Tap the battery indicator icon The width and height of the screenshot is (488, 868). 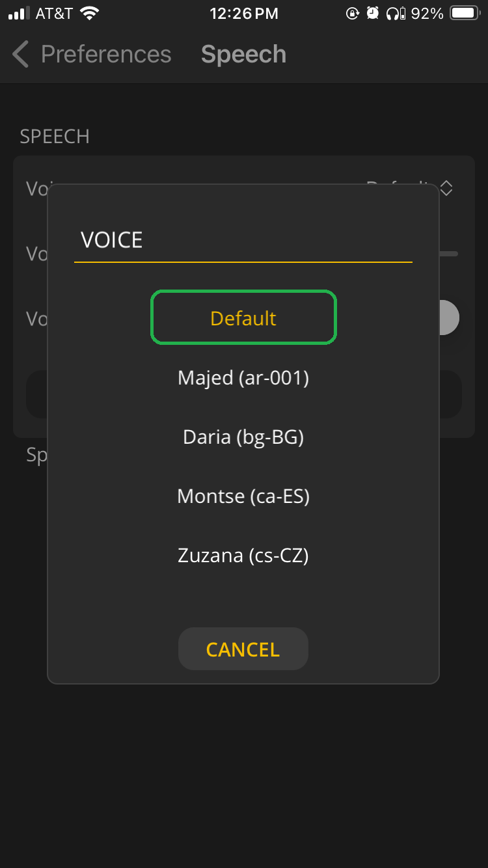click(463, 12)
